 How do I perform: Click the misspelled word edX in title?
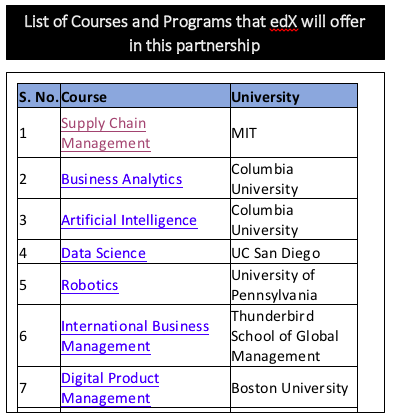pos(284,22)
